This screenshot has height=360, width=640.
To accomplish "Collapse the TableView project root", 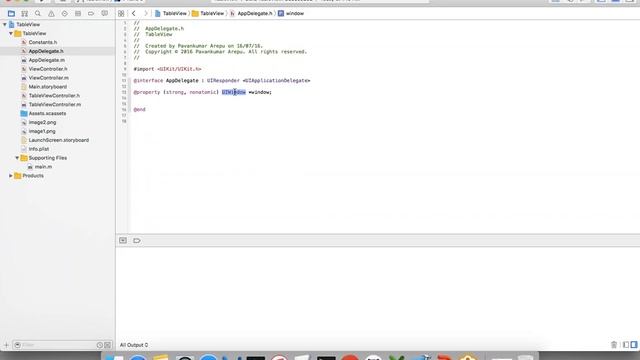I will point(5,24).
